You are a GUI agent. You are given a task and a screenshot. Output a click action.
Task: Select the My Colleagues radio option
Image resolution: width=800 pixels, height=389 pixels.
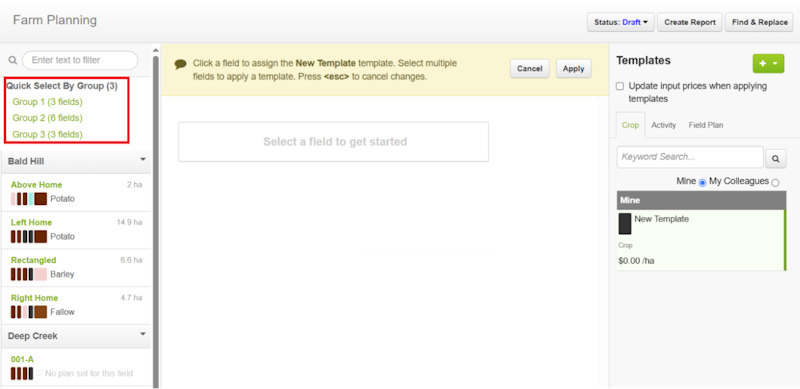click(776, 183)
